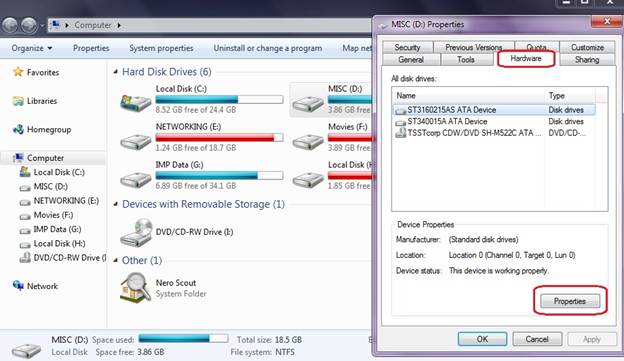The height and width of the screenshot is (361, 624).
Task: Click System properties in the toolbar
Action: click(161, 48)
